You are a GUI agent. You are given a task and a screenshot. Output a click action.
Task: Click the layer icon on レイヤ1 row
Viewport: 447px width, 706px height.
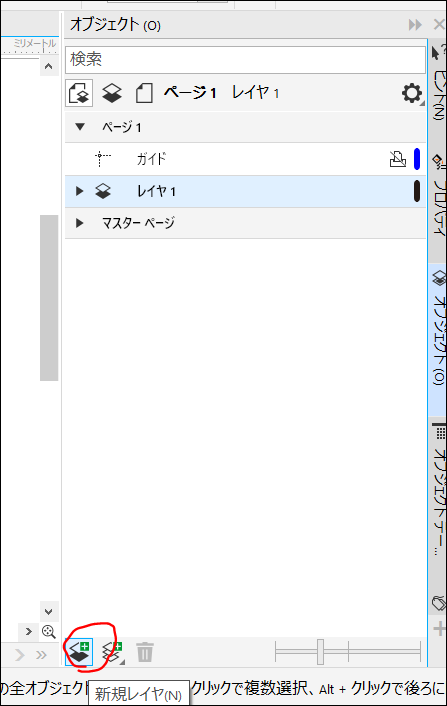pyautogui.click(x=103, y=191)
